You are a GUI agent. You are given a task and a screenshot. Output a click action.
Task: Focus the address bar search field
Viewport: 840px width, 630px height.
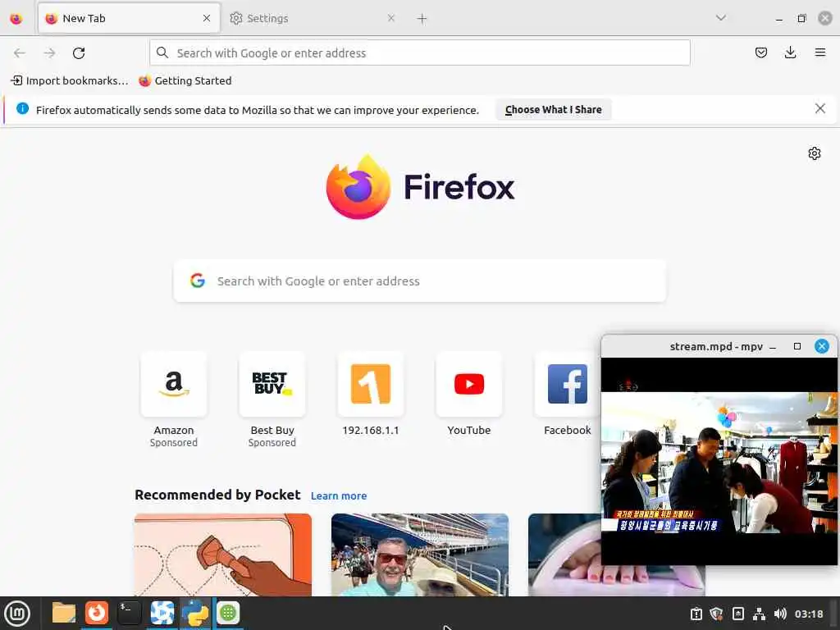pyautogui.click(x=420, y=52)
